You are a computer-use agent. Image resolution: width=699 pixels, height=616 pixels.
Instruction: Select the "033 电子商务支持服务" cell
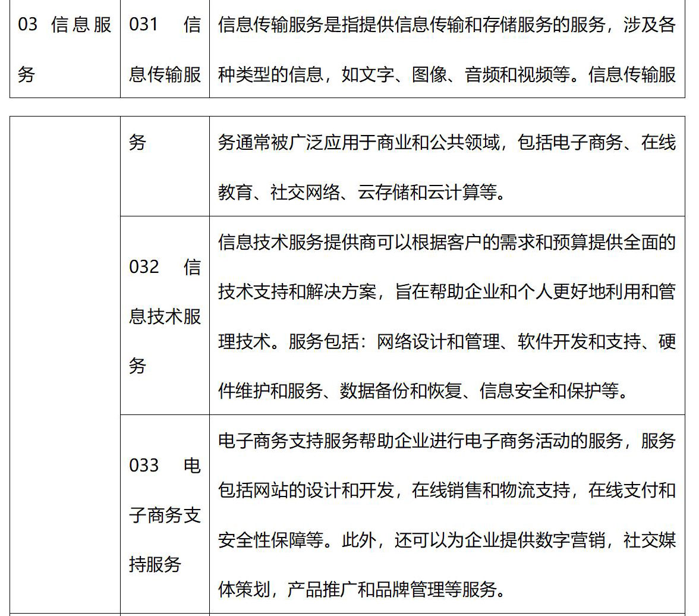click(x=165, y=514)
